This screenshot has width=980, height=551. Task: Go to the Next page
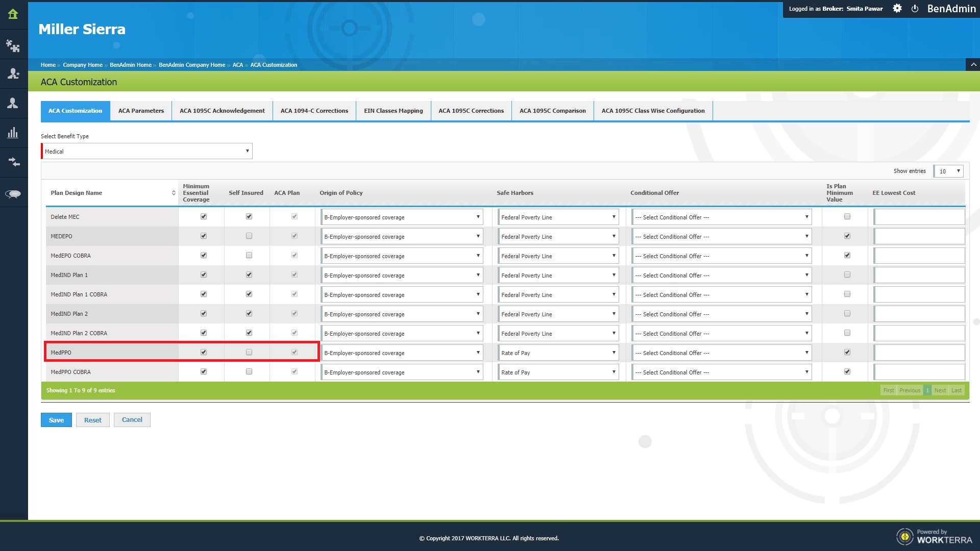tap(940, 390)
